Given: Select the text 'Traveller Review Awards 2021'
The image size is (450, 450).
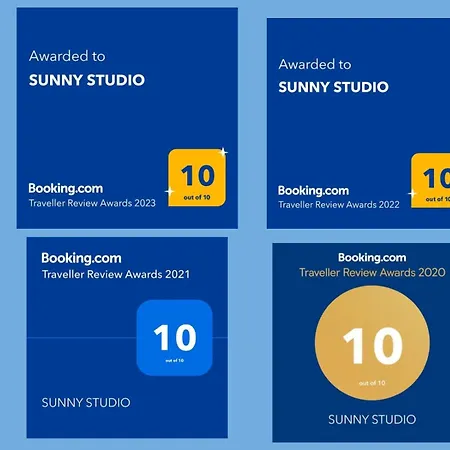Looking at the screenshot, I should (x=116, y=274).
